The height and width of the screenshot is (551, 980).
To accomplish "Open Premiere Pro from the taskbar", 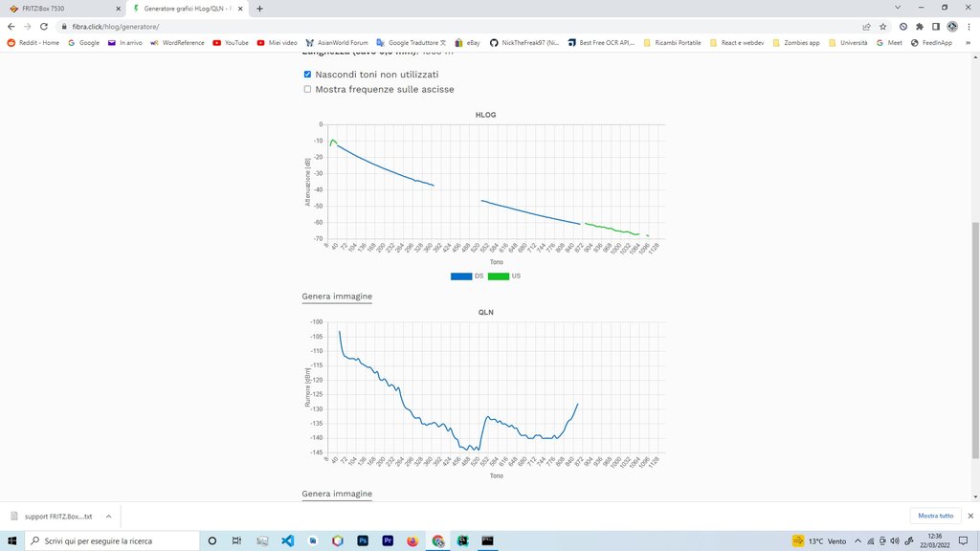I will coord(388,540).
